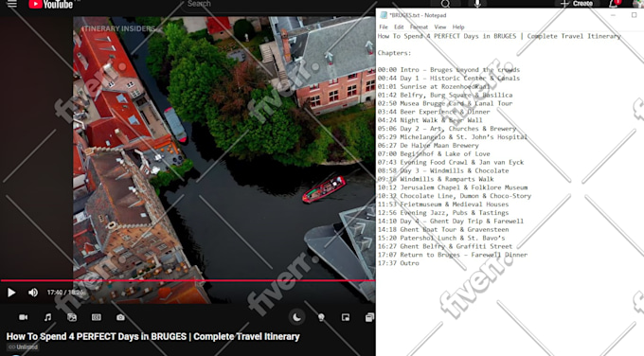
Task: Click the ITINERARY INSIDERS watermark in video
Action: pos(118,28)
